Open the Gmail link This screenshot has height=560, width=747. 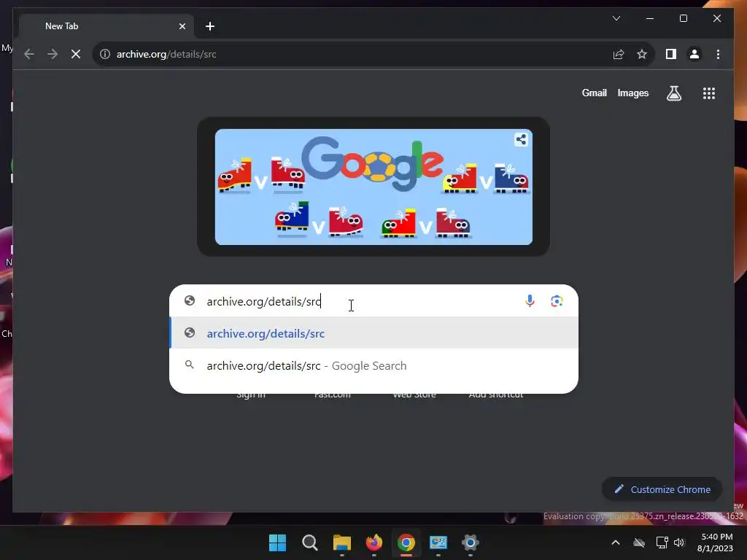[x=594, y=93]
